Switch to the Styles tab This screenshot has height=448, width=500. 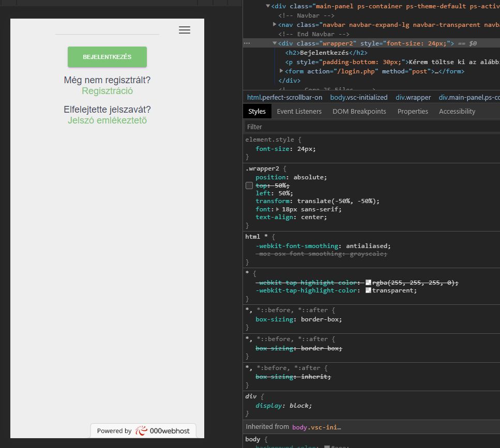256,111
